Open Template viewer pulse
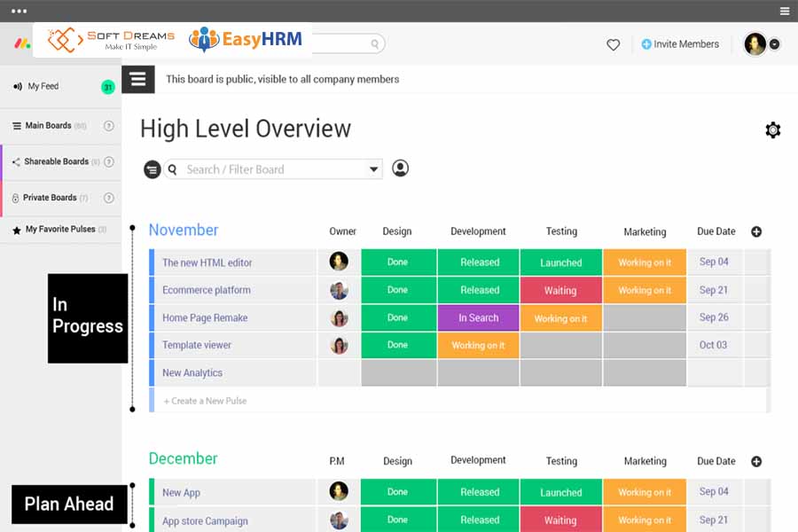This screenshot has width=798, height=532. click(197, 345)
